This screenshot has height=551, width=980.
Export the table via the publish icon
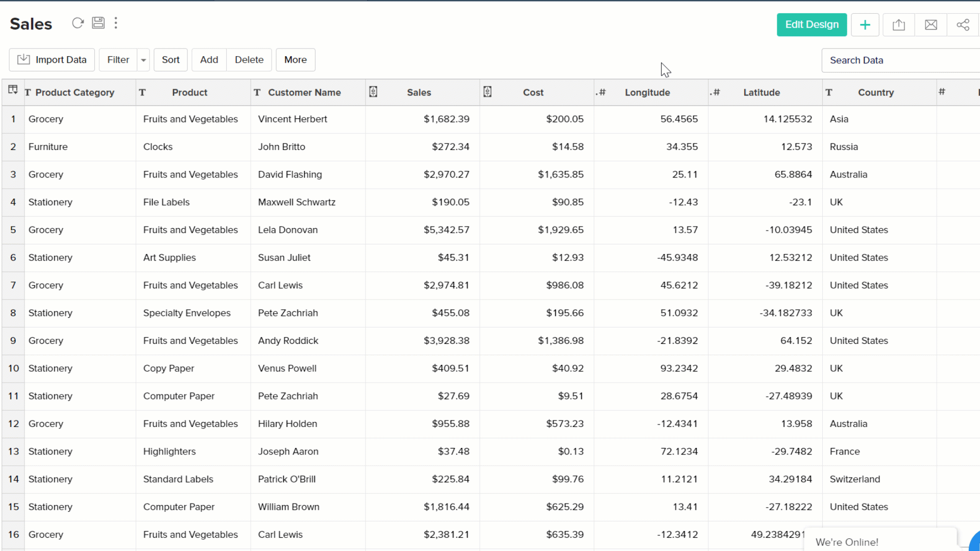coord(898,24)
